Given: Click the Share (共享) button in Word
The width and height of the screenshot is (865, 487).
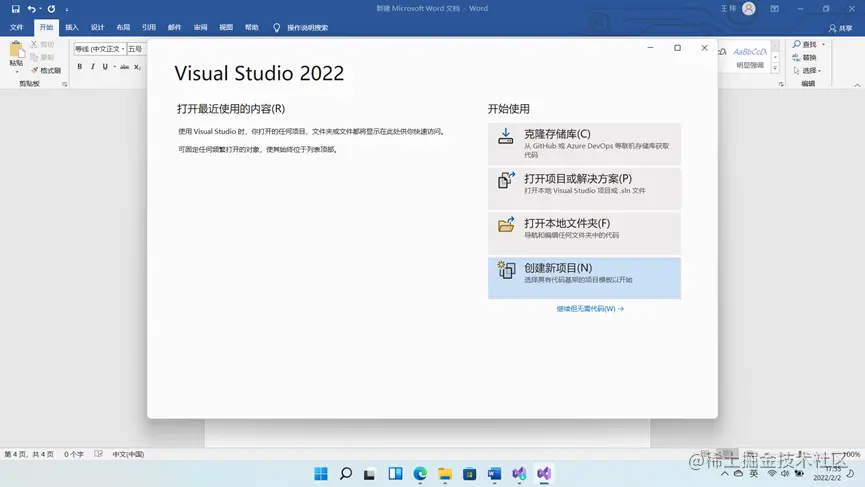Looking at the screenshot, I should (x=840, y=28).
